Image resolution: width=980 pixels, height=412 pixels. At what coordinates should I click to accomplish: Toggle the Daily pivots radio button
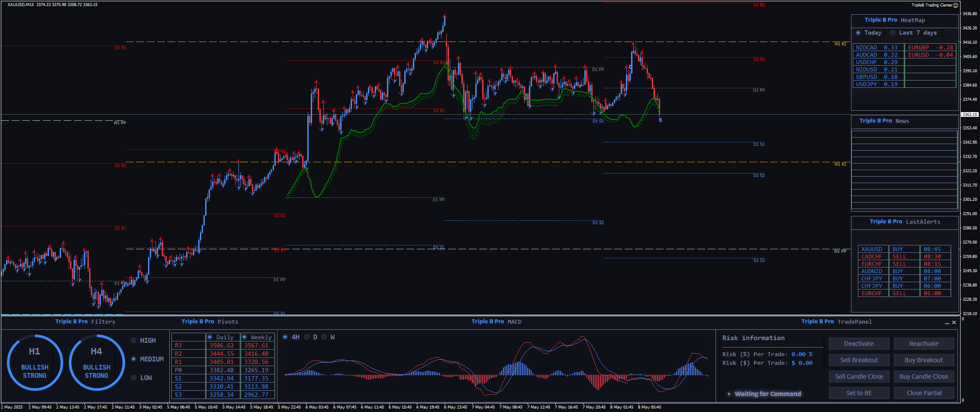coord(210,337)
